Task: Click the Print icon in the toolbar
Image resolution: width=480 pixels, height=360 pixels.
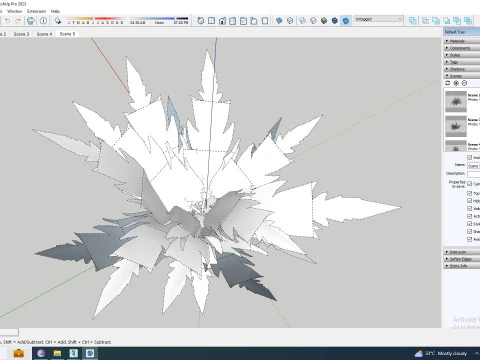Action: [x=31, y=21]
